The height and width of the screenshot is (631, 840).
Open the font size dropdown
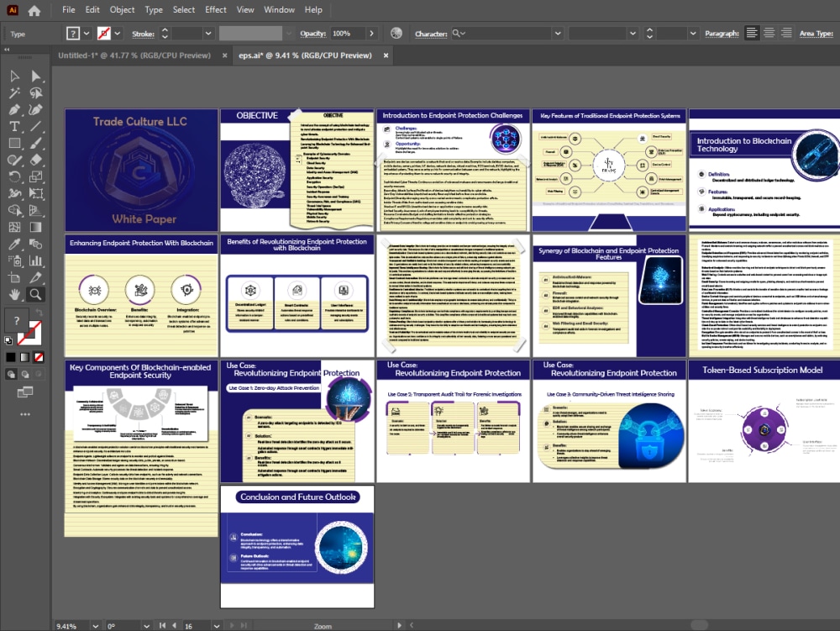693,34
